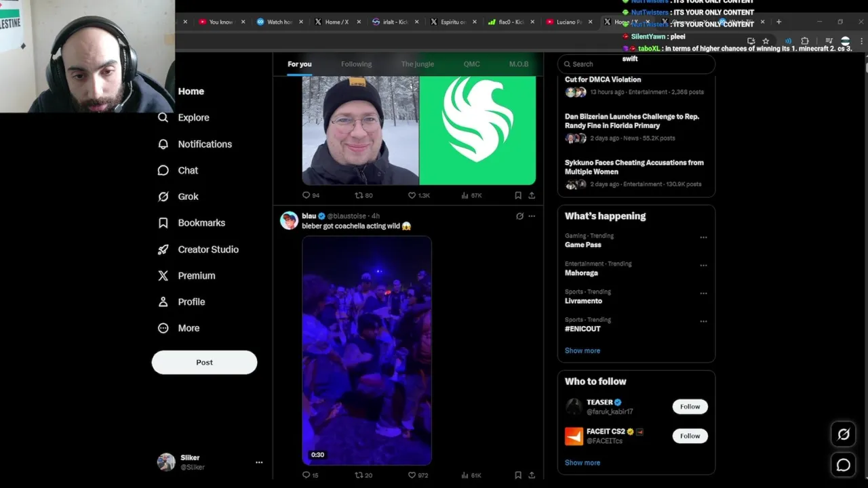Screen dimensions: 868x488
Task: Open the green Team Liquid logo image
Action: 477,130
